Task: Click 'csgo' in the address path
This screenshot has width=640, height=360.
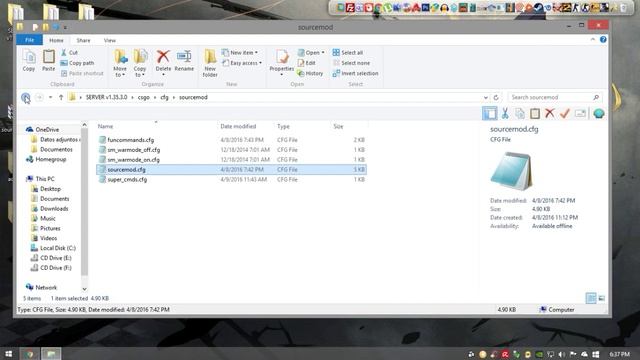Action: coord(144,98)
